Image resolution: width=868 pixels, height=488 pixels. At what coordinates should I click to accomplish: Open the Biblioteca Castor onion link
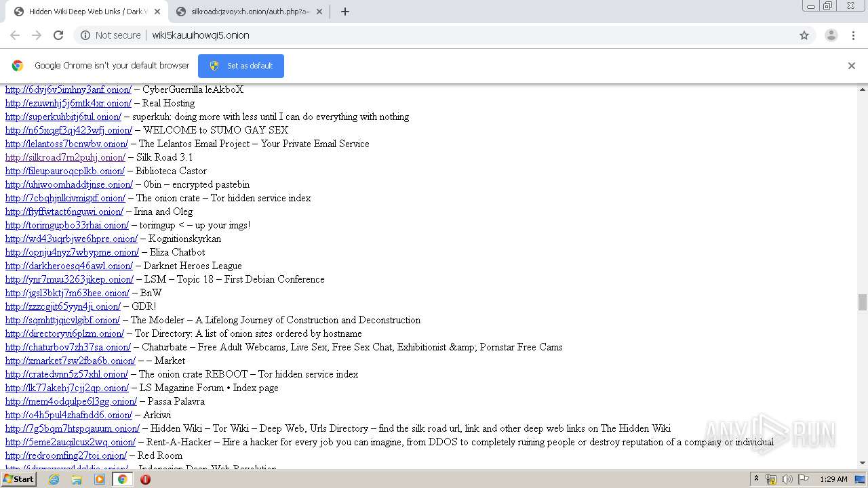(x=65, y=171)
